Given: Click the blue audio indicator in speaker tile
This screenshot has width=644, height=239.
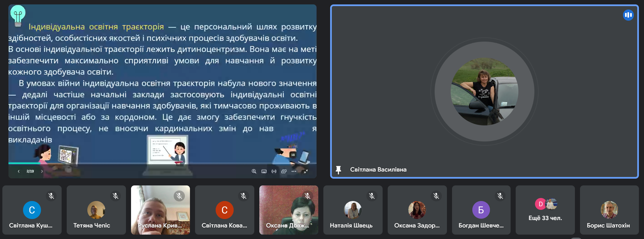Looking at the screenshot, I should tap(628, 15).
